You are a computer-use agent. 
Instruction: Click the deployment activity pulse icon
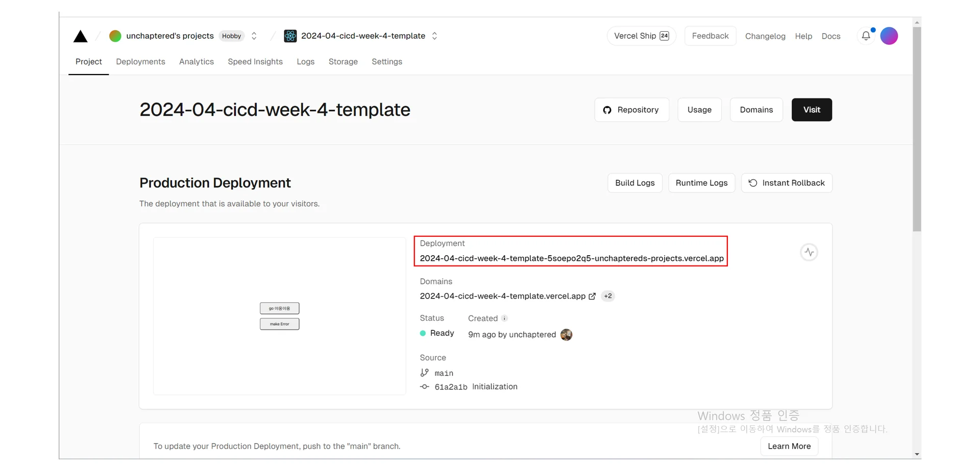point(809,252)
